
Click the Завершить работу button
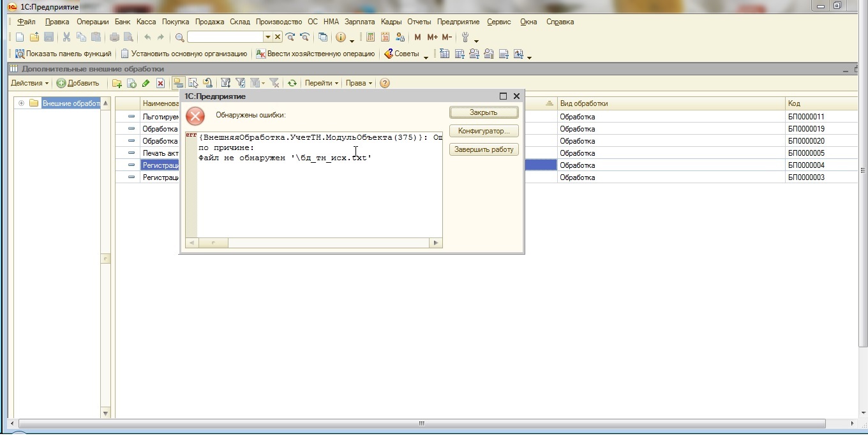(x=484, y=149)
